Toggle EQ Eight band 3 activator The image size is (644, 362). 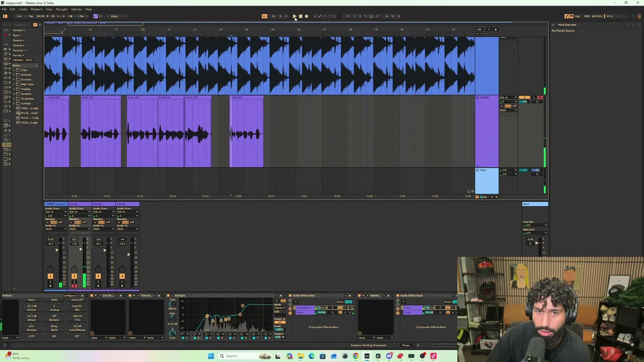[x=206, y=337]
